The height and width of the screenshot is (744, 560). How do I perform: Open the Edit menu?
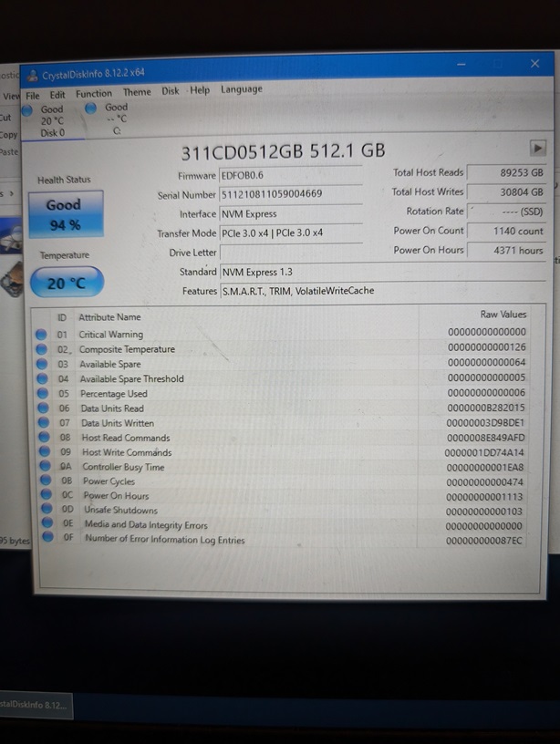57,95
